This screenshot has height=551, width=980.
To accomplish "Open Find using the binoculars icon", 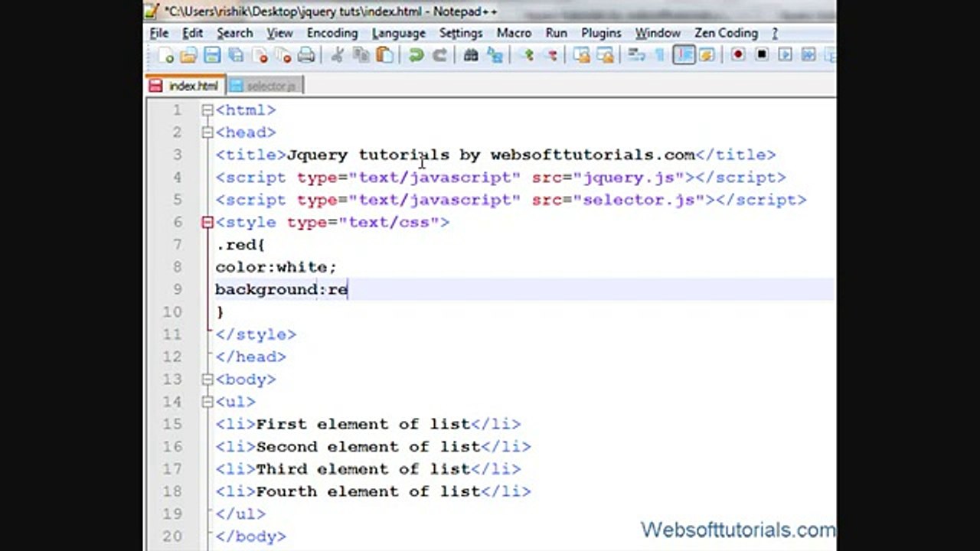I will pos(471,55).
